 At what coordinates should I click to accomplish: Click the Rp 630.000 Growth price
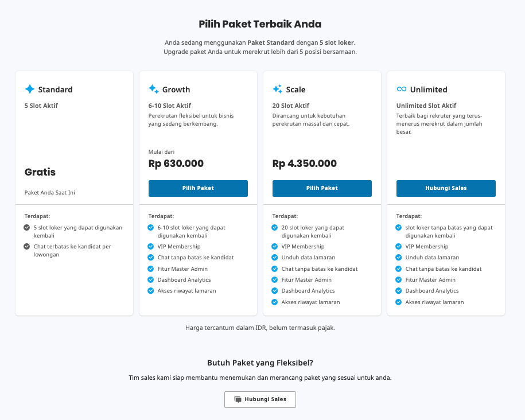176,164
